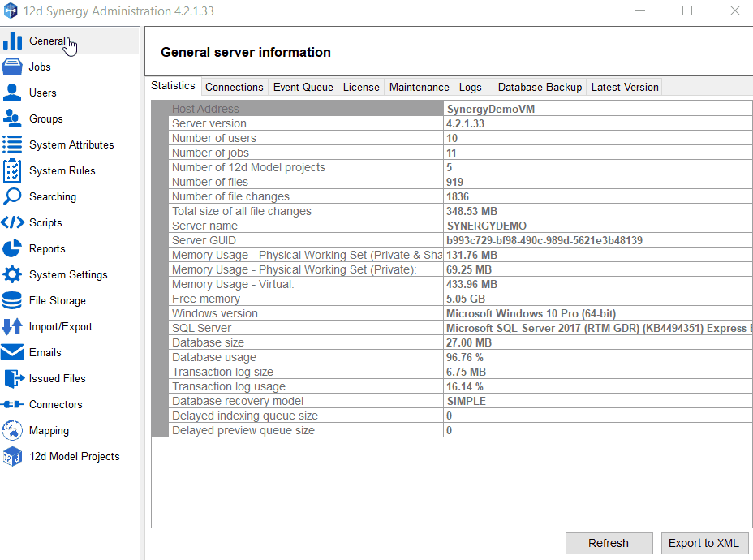Click the General bar chart icon
753x560 pixels.
(12, 41)
